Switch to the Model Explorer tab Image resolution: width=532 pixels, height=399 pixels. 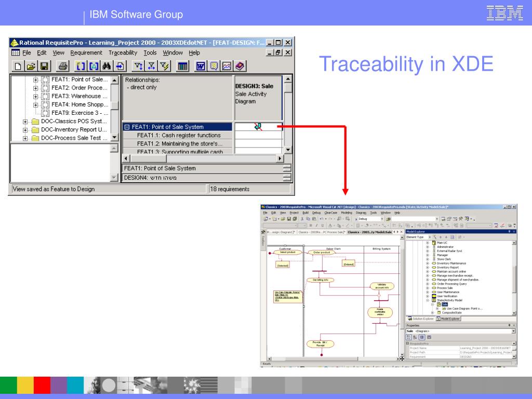coord(448,318)
